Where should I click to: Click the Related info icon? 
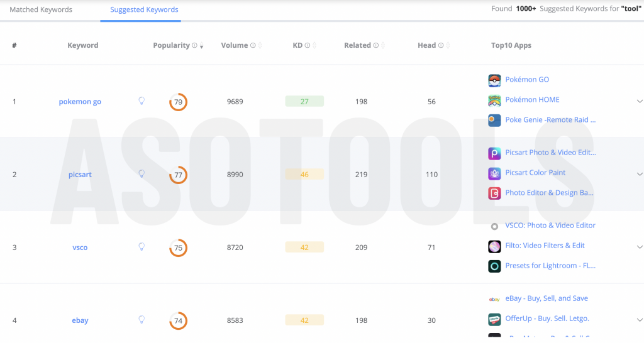[376, 45]
